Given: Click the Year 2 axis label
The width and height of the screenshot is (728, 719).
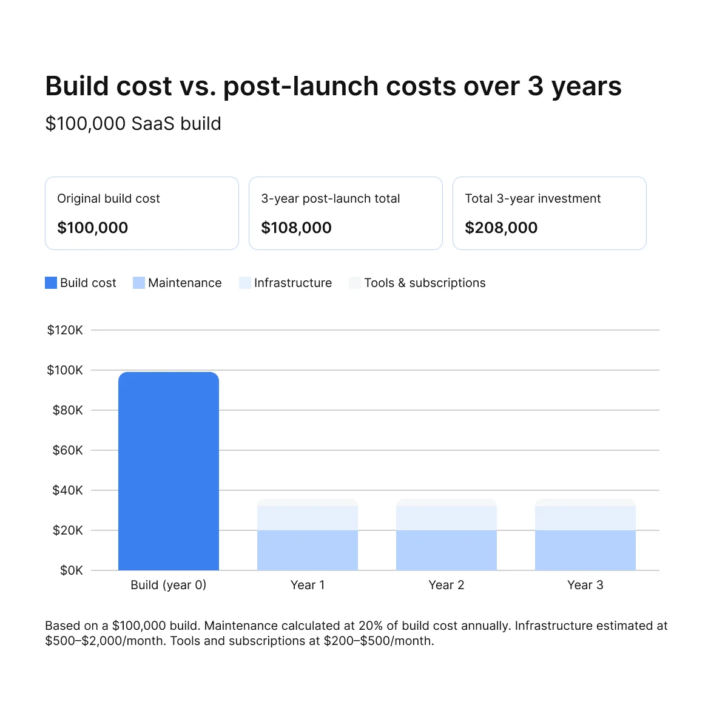Looking at the screenshot, I should tap(447, 585).
